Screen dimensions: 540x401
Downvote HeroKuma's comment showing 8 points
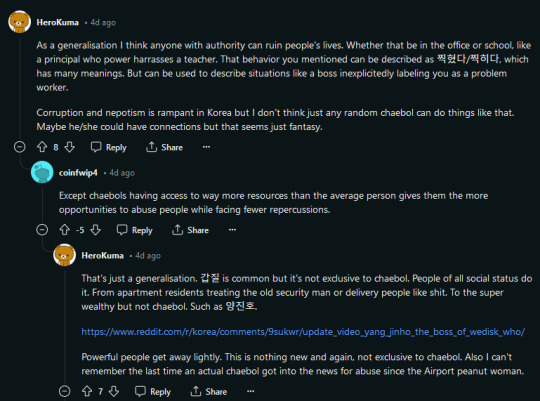click(70, 147)
